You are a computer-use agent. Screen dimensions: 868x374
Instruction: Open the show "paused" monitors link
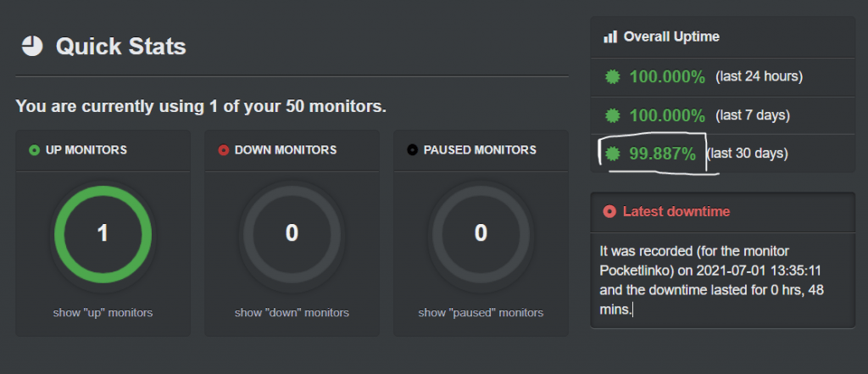coord(481,313)
